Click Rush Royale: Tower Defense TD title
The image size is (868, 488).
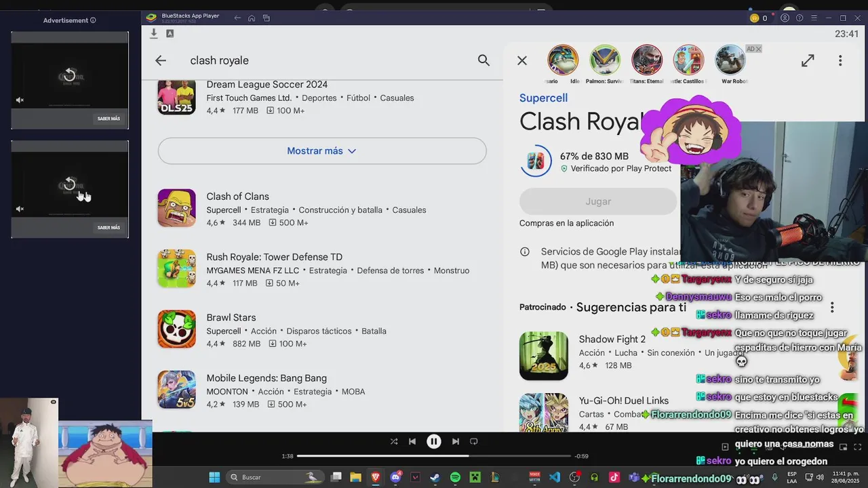[274, 257]
